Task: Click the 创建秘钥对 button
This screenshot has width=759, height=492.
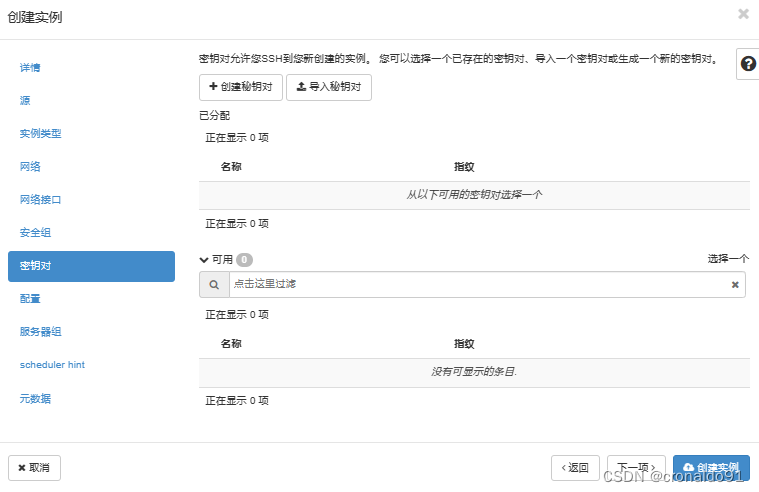Action: coord(241,87)
